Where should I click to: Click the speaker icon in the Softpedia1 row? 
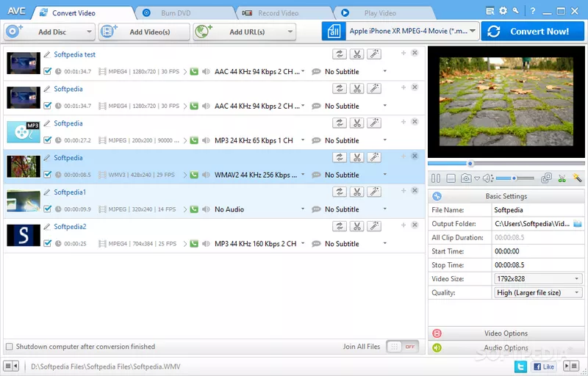tap(206, 209)
